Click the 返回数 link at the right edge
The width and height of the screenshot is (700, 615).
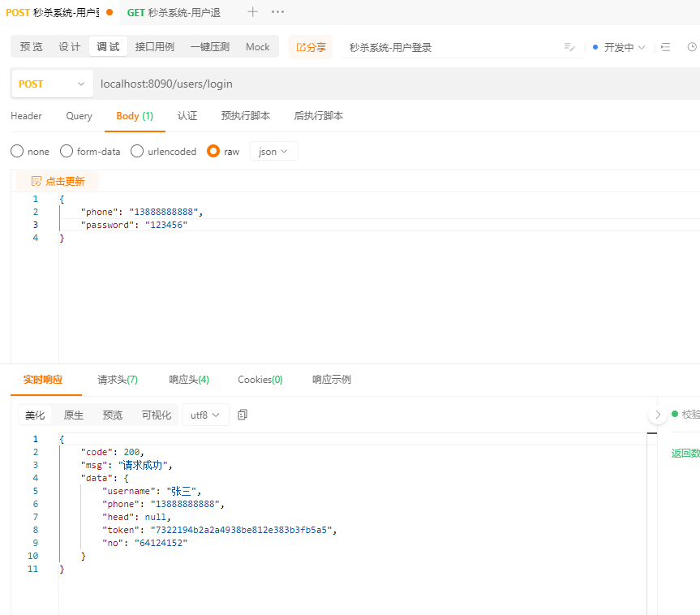(685, 454)
